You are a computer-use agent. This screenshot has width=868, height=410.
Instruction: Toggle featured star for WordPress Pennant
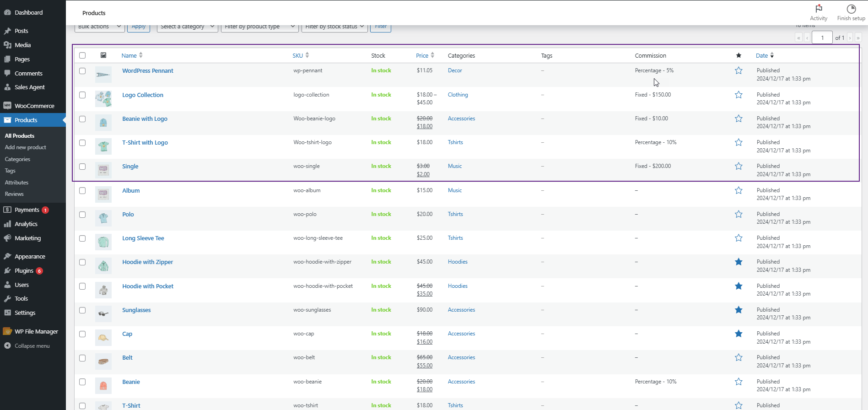[x=738, y=71]
